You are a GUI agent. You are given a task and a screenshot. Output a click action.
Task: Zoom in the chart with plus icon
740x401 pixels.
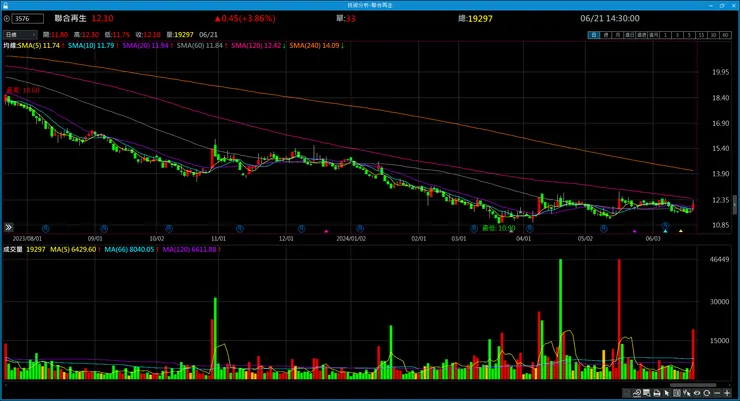pos(727,393)
